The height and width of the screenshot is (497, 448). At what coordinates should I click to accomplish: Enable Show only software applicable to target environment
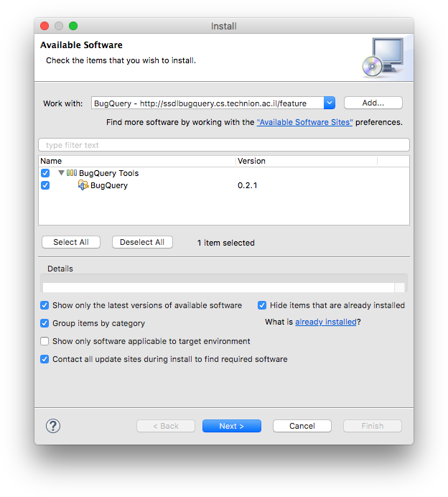(x=45, y=341)
